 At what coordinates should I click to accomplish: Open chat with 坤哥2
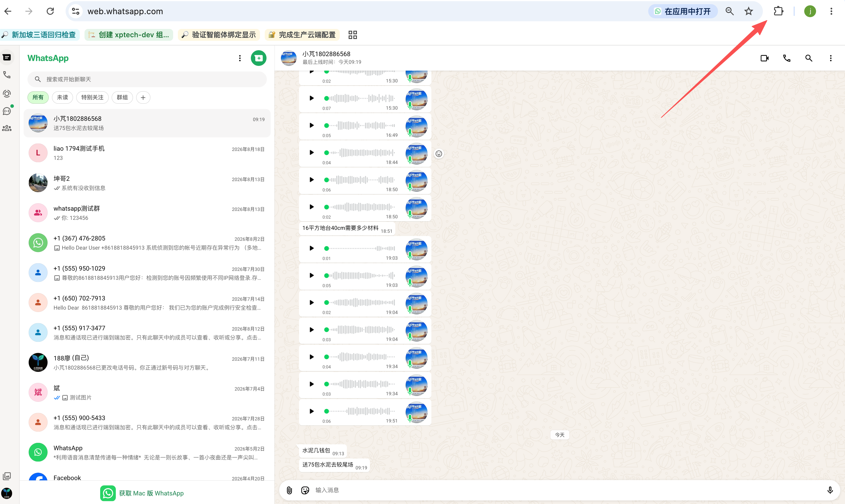click(147, 183)
